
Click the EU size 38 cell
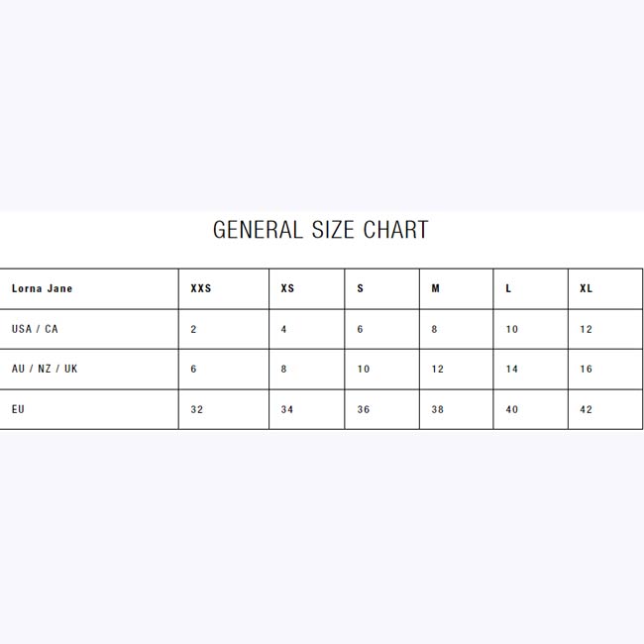(x=438, y=409)
